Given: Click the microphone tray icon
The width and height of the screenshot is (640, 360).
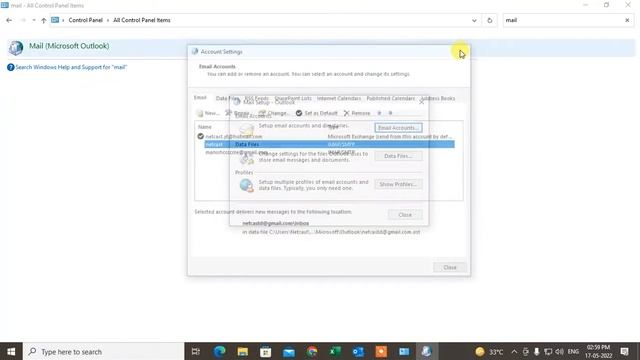Looking at the screenshot, I should tap(536, 351).
